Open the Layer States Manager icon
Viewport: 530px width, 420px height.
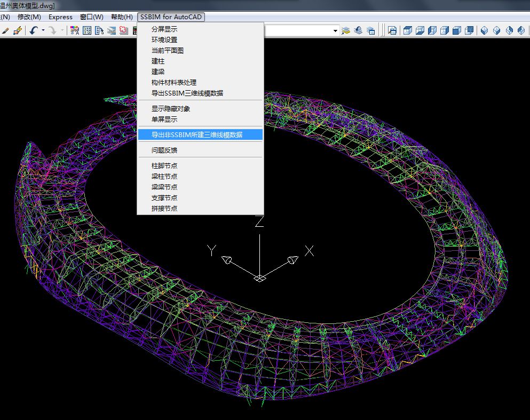[x=371, y=31]
